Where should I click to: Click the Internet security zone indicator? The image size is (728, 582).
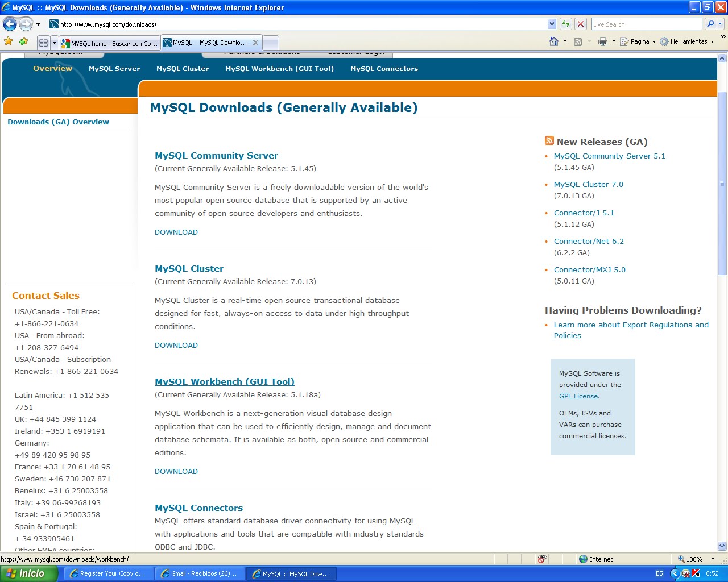(595, 559)
